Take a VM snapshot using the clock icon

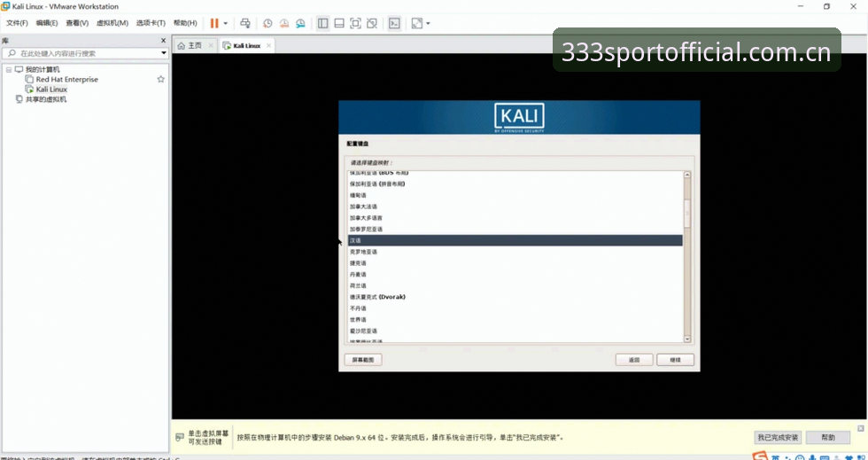click(267, 23)
